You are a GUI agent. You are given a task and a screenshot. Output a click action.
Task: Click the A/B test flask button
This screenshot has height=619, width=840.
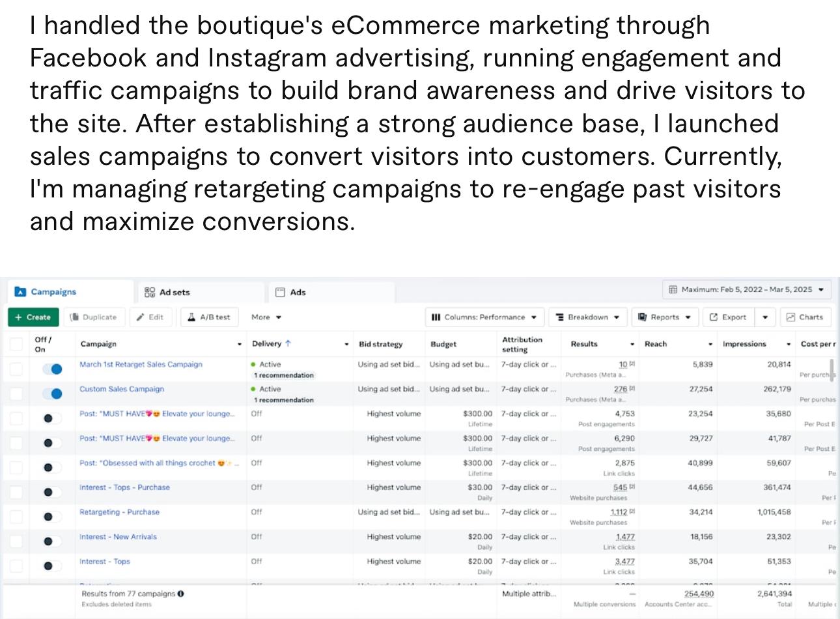pos(209,317)
